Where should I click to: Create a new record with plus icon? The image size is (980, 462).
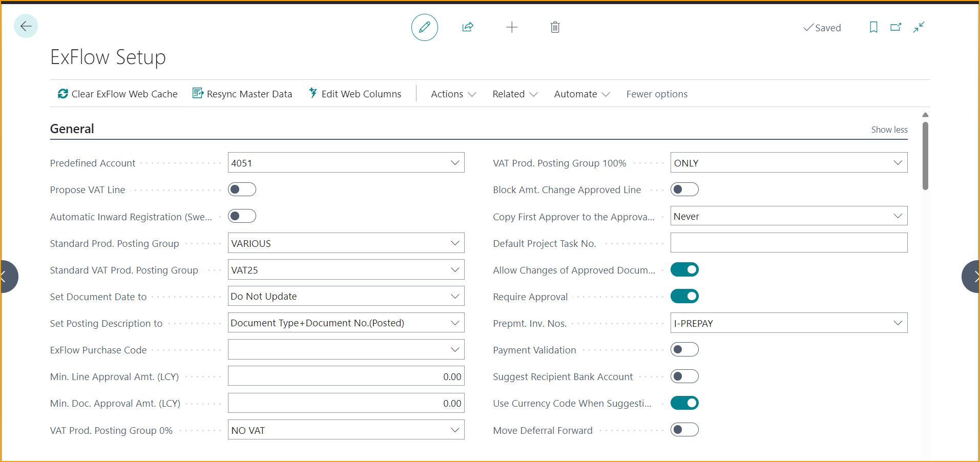point(512,27)
